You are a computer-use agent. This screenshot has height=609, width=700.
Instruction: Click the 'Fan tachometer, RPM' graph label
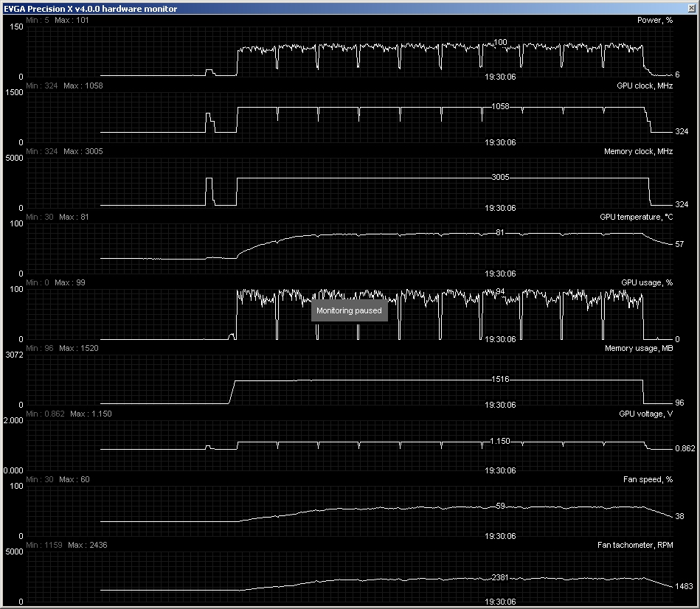(635, 545)
